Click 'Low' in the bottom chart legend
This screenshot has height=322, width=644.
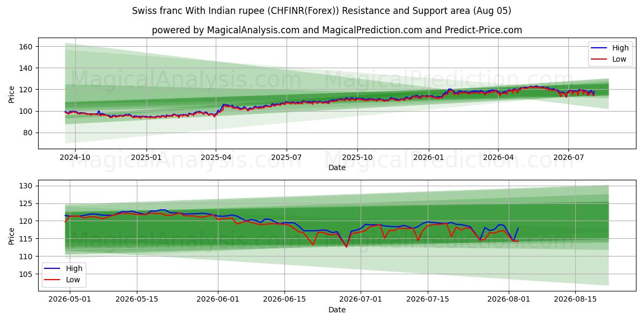[73, 280]
